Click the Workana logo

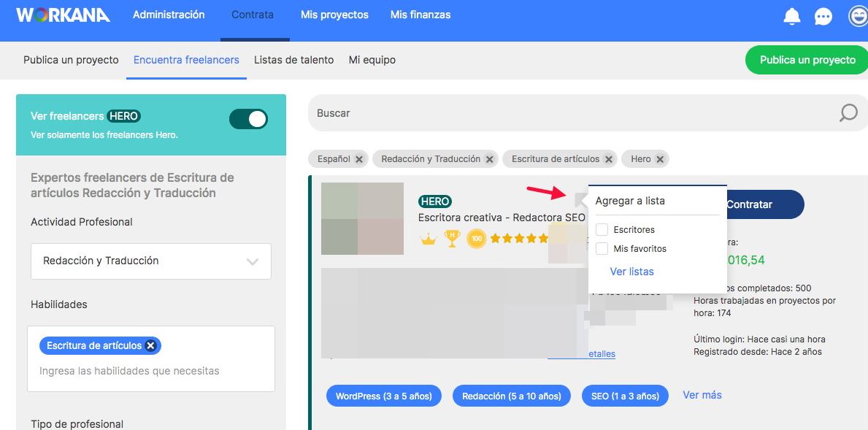63,15
